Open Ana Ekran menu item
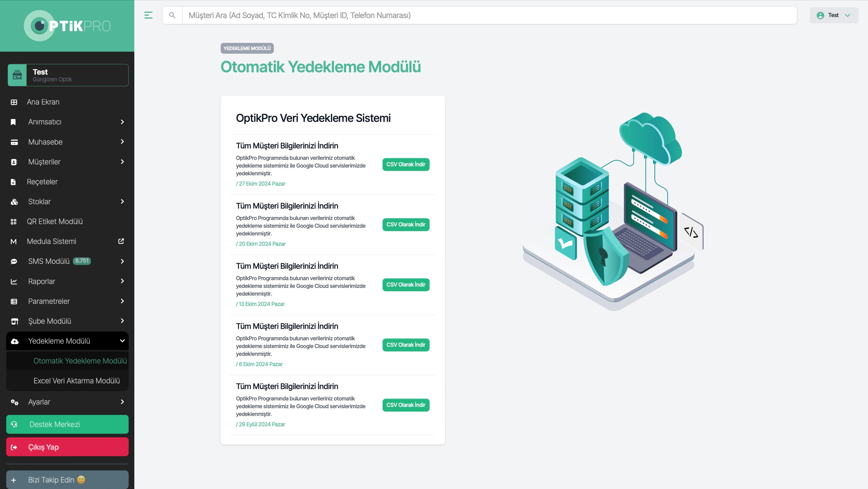 [67, 102]
